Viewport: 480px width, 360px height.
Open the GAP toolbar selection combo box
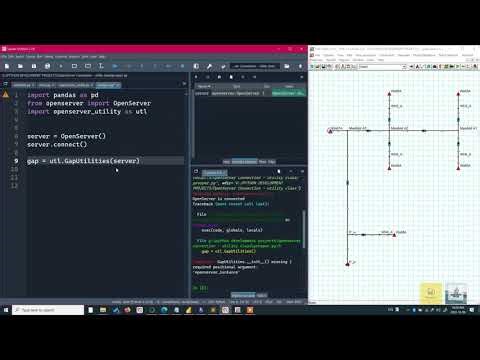(x=382, y=67)
